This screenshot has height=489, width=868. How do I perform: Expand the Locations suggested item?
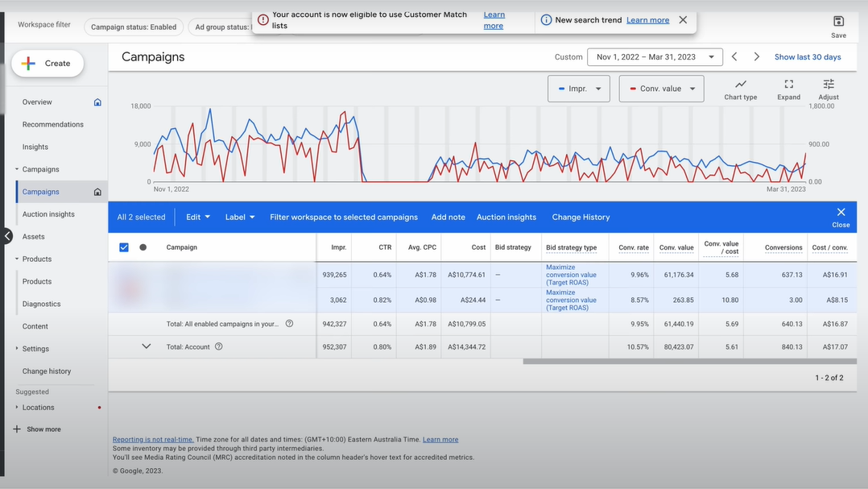click(x=17, y=407)
